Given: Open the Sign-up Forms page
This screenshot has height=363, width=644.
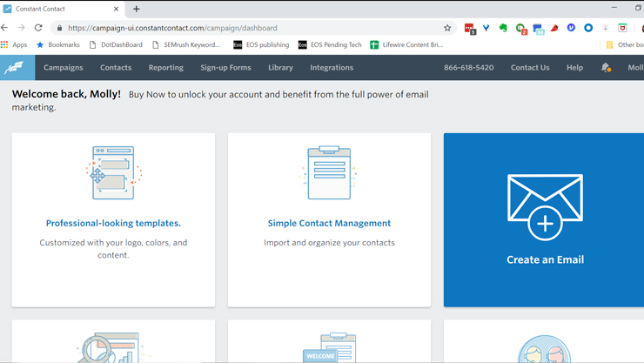Looking at the screenshot, I should (225, 67).
